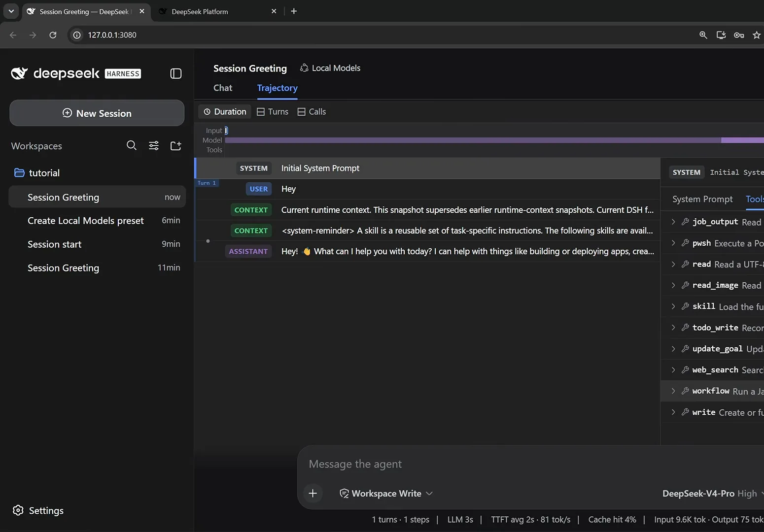Open the Workspace Write permission dropdown
Image resolution: width=764 pixels, height=532 pixels.
click(386, 493)
